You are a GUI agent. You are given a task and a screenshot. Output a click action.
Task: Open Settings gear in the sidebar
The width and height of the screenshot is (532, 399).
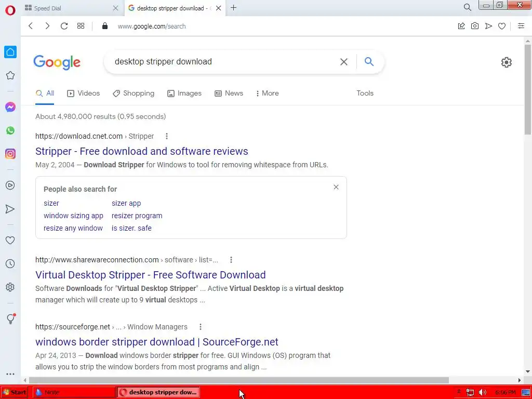click(x=10, y=287)
